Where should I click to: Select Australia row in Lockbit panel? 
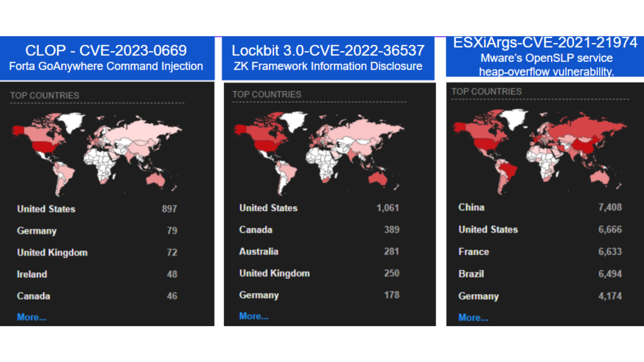tap(319, 251)
